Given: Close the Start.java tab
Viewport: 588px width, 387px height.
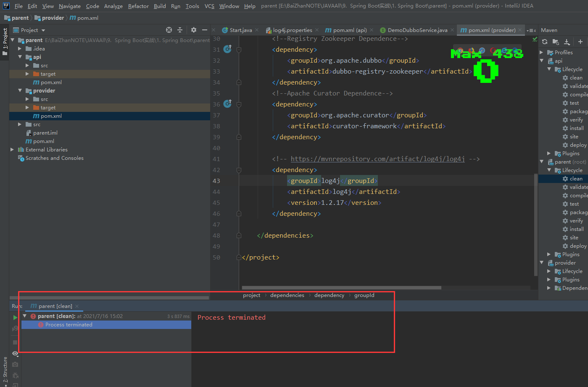Looking at the screenshot, I should [x=257, y=30].
